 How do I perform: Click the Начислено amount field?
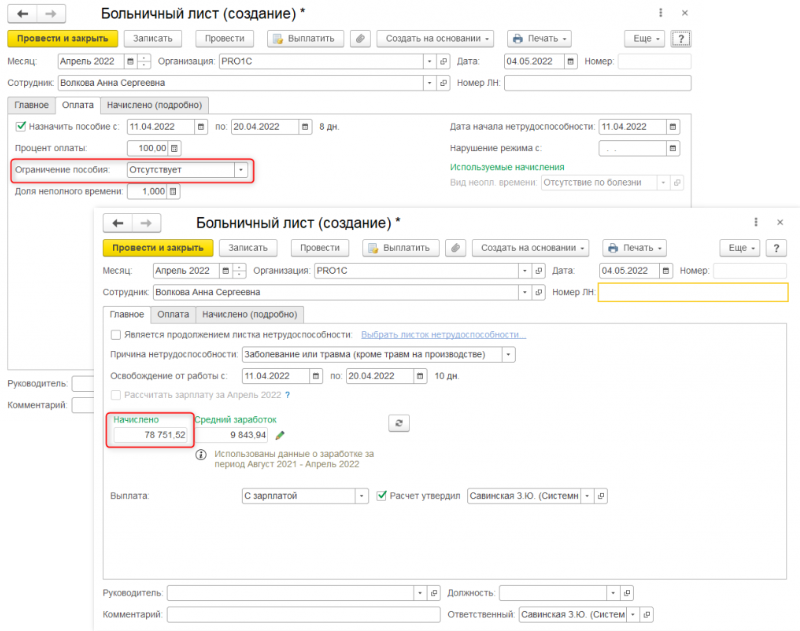[x=150, y=435]
